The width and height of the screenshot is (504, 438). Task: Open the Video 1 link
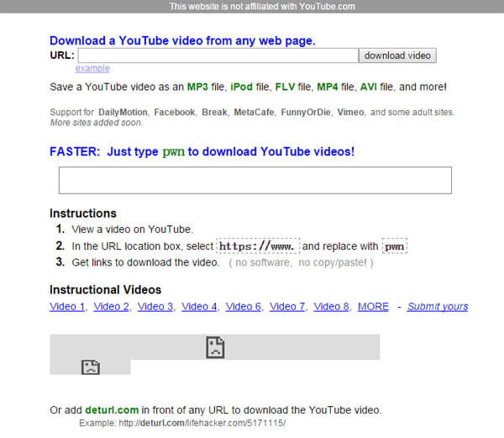tap(67, 307)
